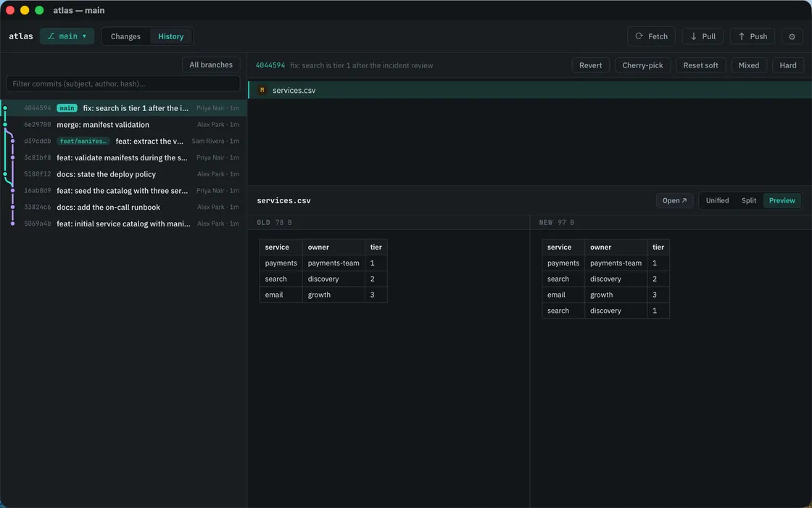Screen dimensions: 812x508
Task: Select commit 'merge: manifest validation'
Action: point(123,124)
